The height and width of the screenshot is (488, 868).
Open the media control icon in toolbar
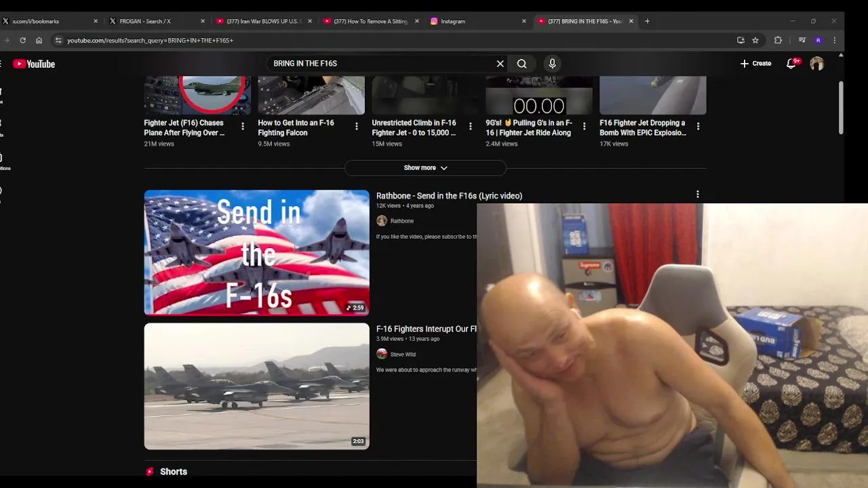click(802, 40)
